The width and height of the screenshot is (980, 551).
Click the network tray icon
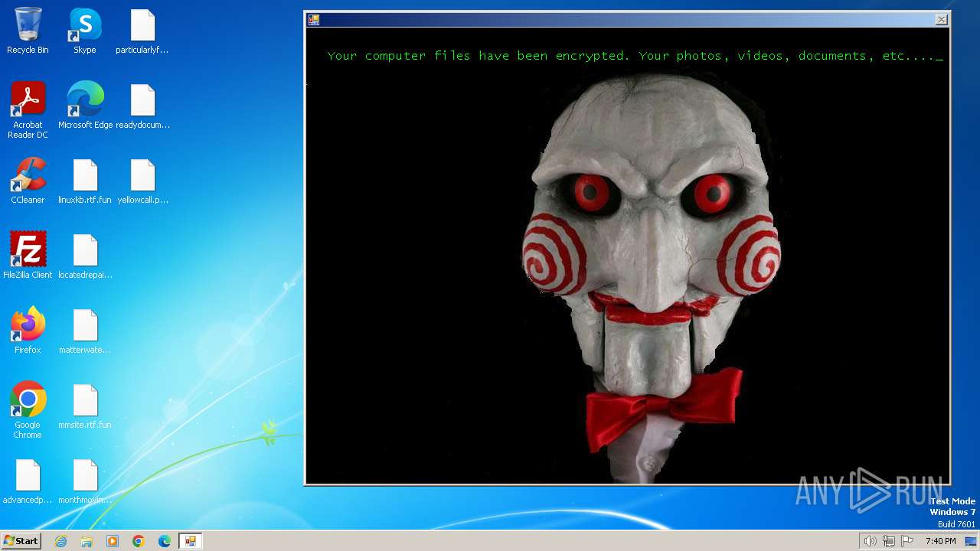coord(889,541)
